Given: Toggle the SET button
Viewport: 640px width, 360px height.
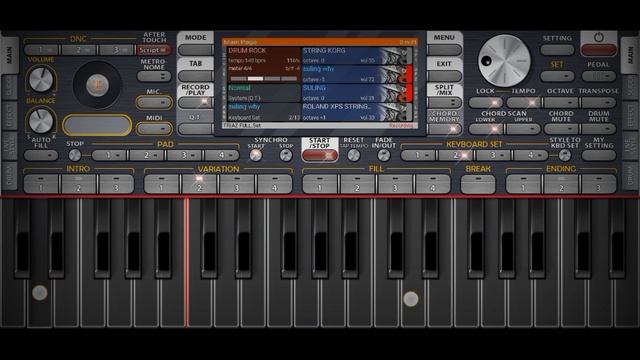Looking at the screenshot, I should pos(557,76).
